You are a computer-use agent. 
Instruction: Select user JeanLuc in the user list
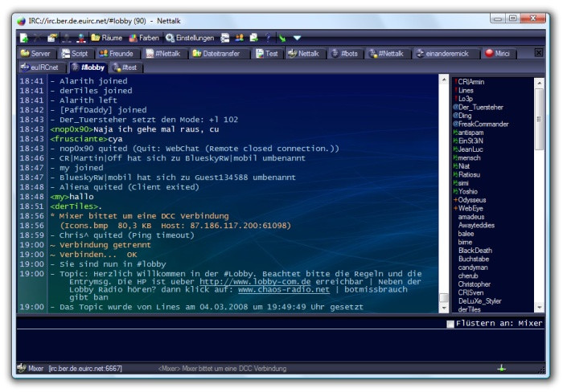[468, 149]
